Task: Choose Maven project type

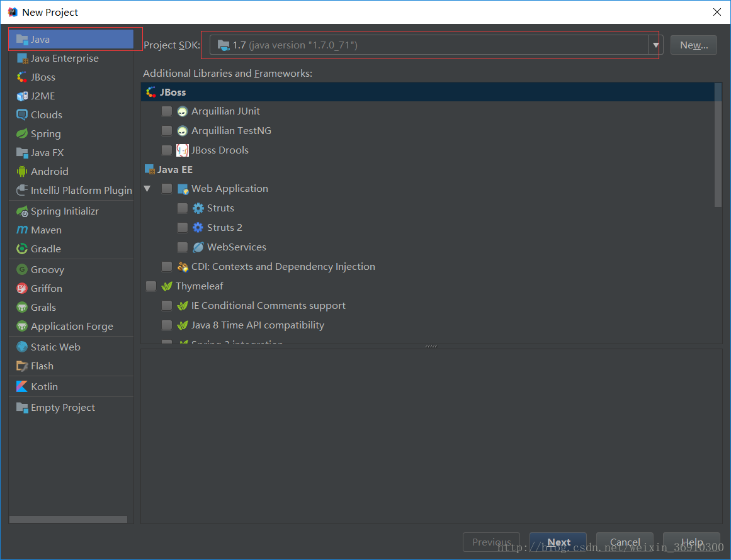Action: (x=71, y=230)
